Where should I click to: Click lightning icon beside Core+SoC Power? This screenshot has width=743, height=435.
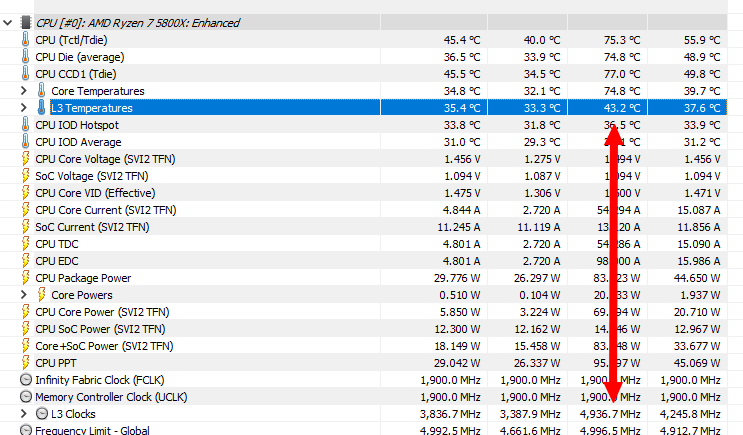pyautogui.click(x=26, y=346)
